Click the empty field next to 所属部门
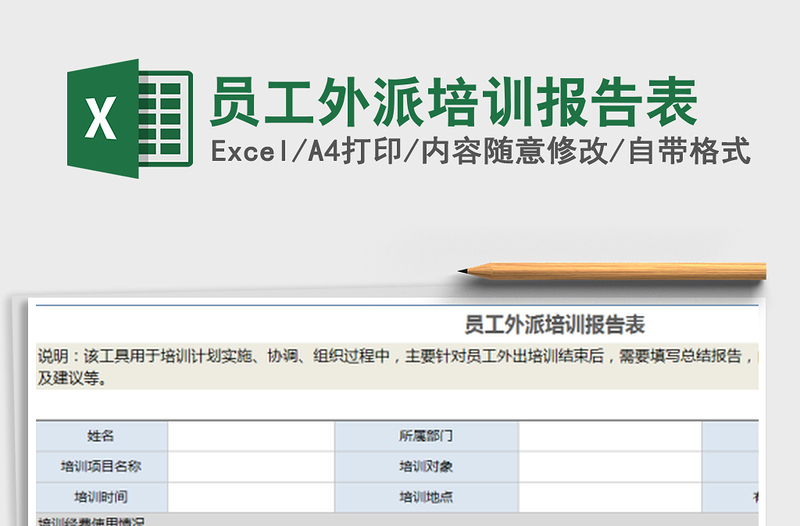Image resolution: width=800 pixels, height=526 pixels. [610, 436]
